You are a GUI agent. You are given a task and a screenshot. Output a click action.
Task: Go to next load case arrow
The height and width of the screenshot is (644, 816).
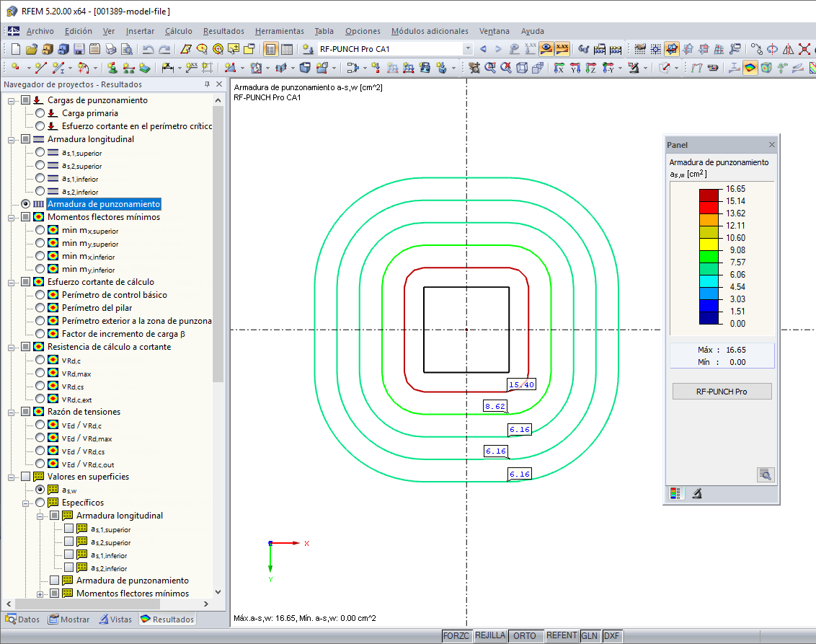(x=498, y=49)
